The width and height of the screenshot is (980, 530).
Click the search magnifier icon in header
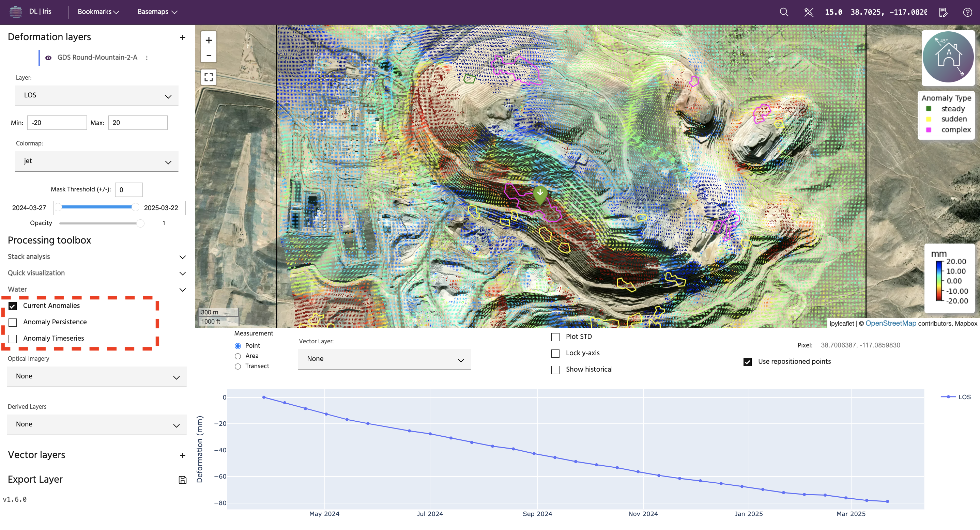(x=784, y=12)
